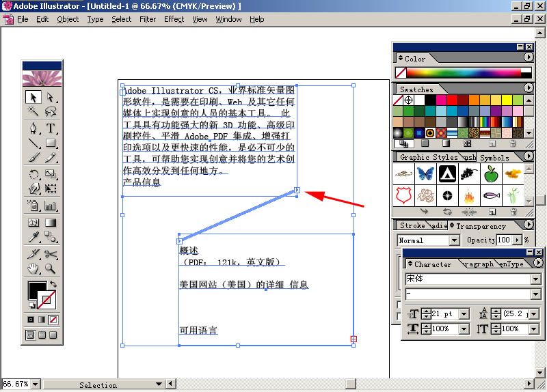
Task: Click the out port of first text frame
Action: point(297,190)
